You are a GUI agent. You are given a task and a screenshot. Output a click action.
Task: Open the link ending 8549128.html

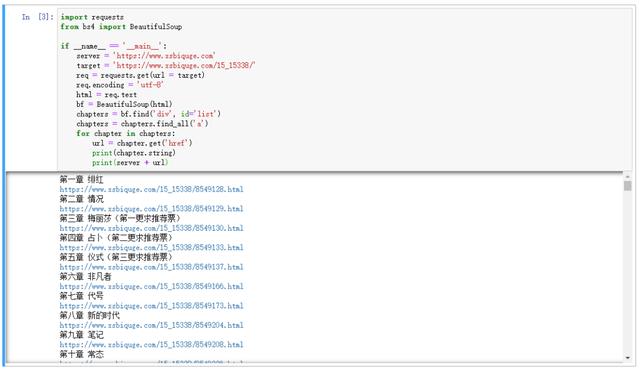point(151,189)
